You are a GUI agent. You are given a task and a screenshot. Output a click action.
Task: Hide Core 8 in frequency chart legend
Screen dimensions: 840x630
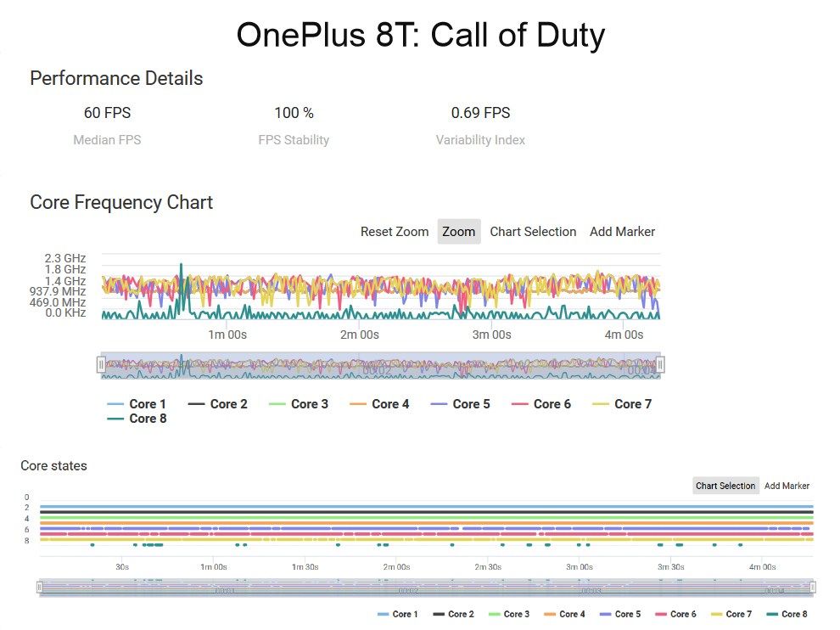pyautogui.click(x=137, y=419)
